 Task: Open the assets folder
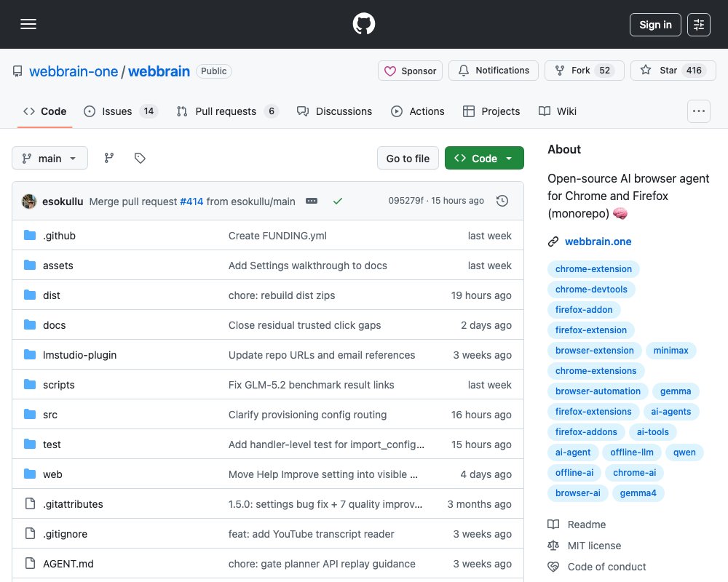[x=58, y=266]
